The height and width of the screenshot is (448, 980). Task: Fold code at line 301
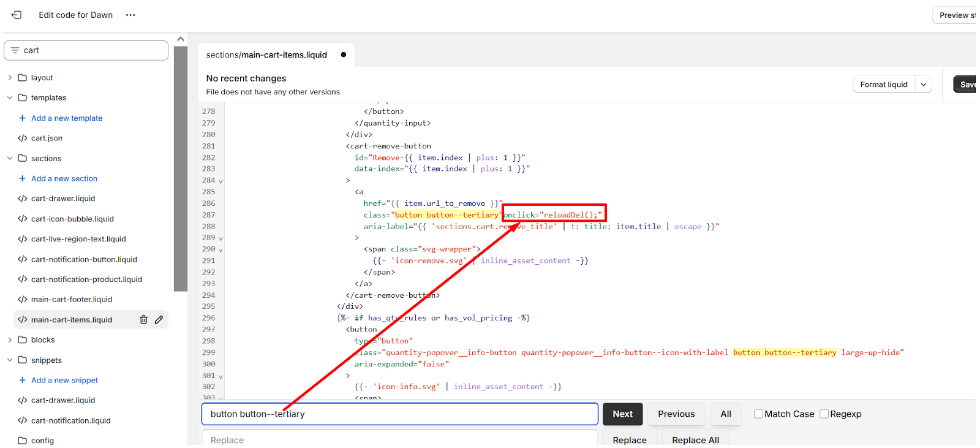click(x=221, y=376)
